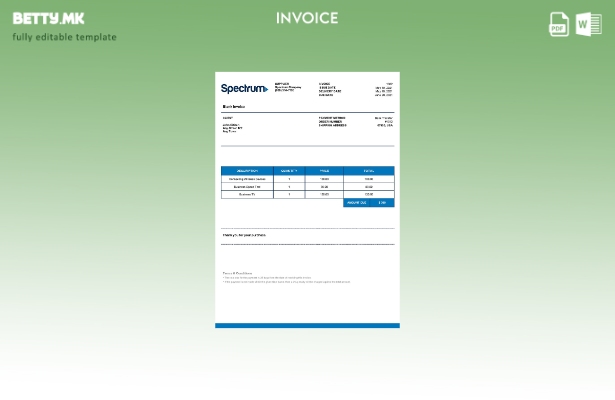Click the first row of the items table
This screenshot has height=400, width=615.
coord(307,179)
